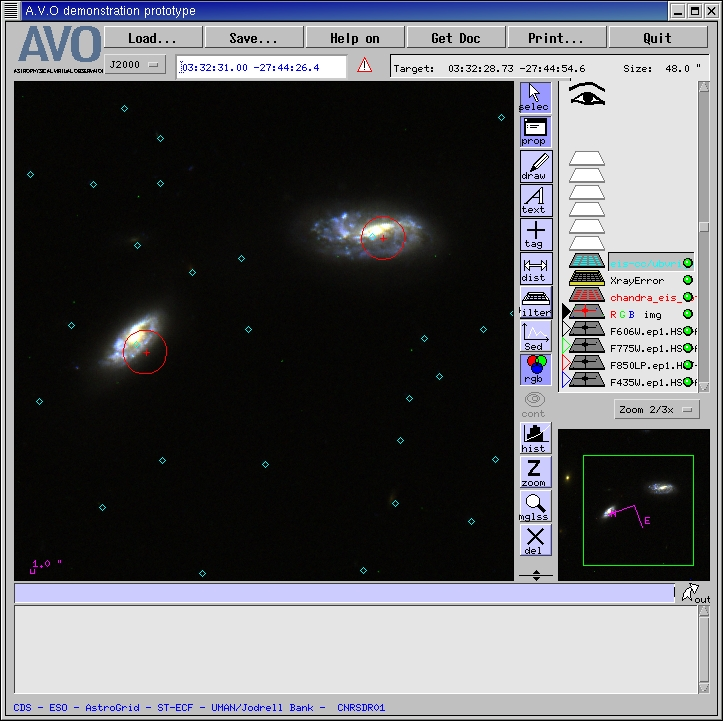Open the J2000 coordinate frame dropdown
The height and width of the screenshot is (721, 723).
[x=136, y=65]
